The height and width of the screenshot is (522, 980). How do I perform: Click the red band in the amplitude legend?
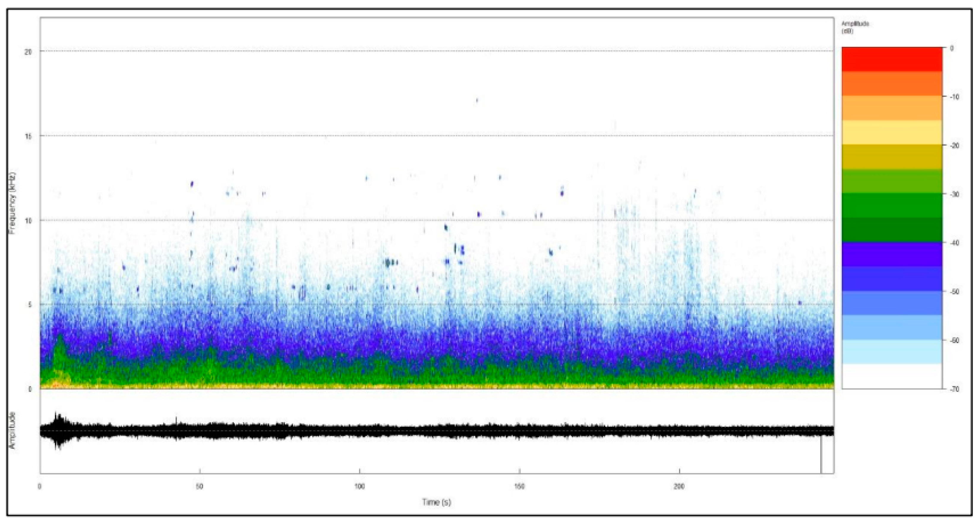click(x=891, y=59)
